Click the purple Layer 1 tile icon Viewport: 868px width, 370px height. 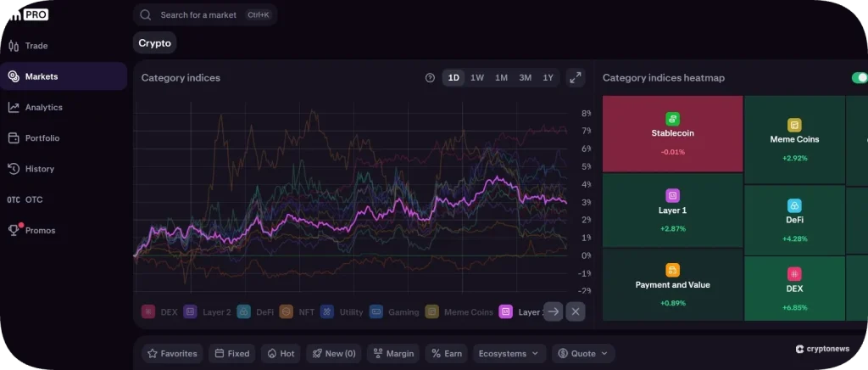(672, 195)
